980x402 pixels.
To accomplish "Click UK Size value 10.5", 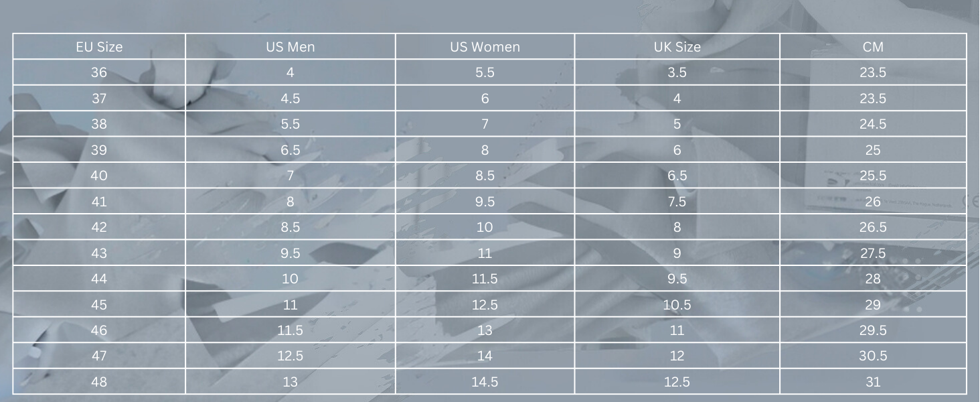I will pyautogui.click(x=677, y=305).
